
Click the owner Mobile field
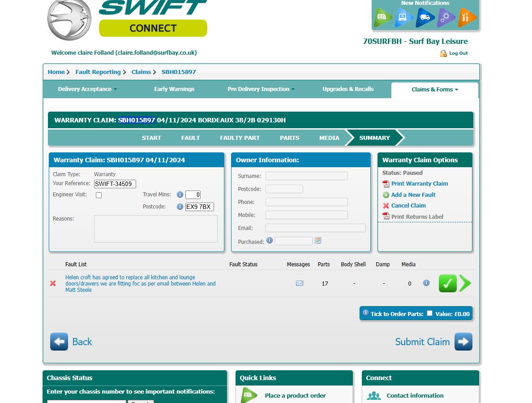pyautogui.click(x=307, y=215)
